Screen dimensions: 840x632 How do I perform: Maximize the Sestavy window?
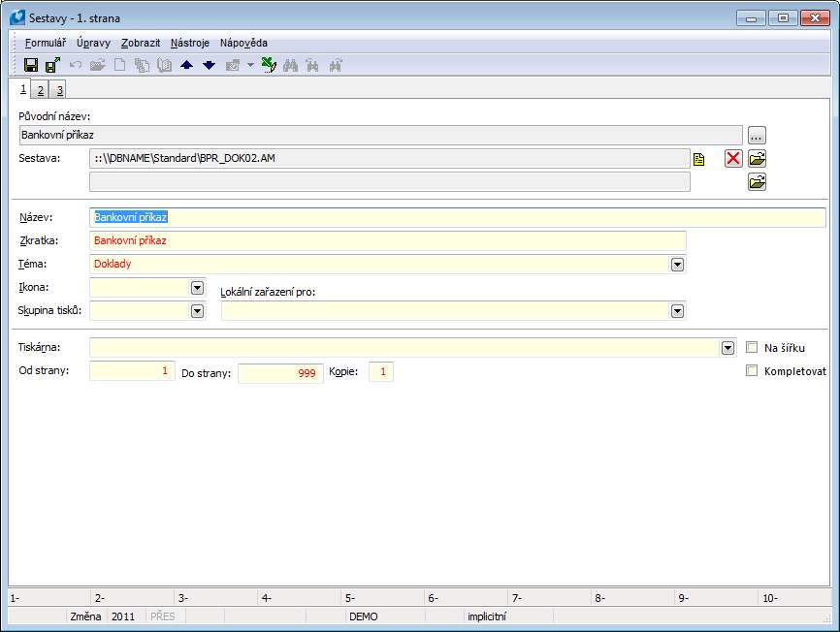[x=783, y=18]
